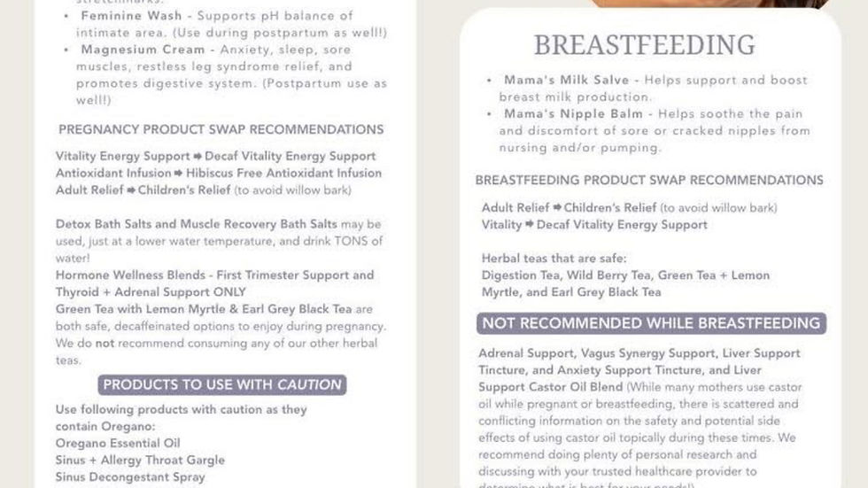
Task: Click the arrow after "Adult Relief" under breastfeeding swaps
Action: (557, 208)
